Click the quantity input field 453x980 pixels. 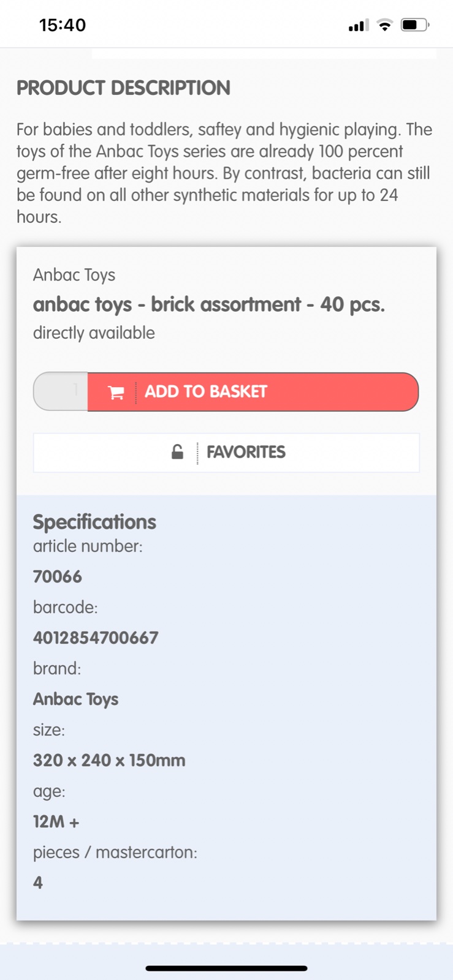[x=61, y=391]
